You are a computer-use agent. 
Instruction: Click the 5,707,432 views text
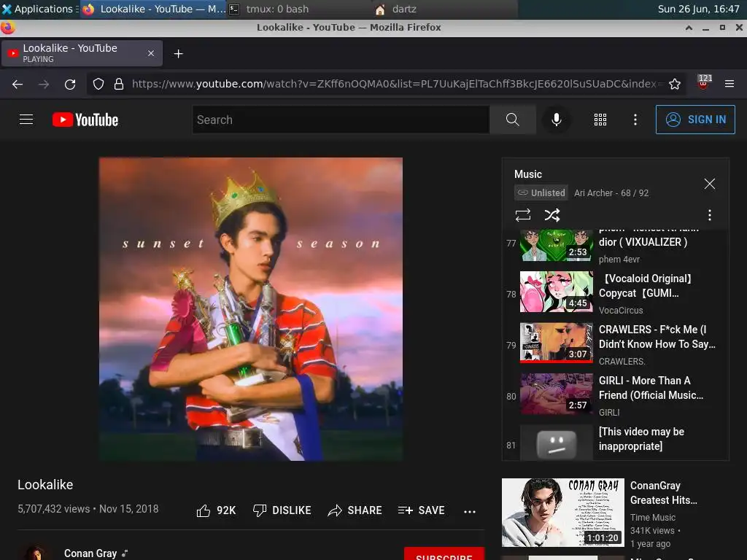coord(53,508)
